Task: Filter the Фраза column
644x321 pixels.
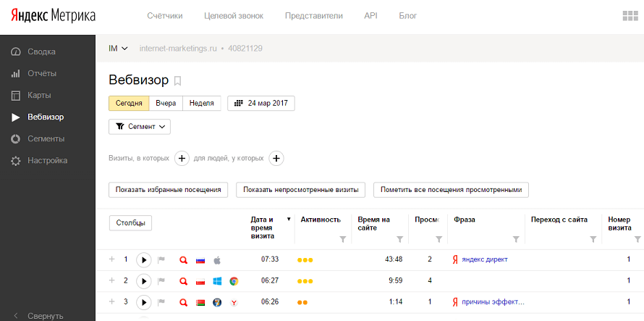Action: pyautogui.click(x=516, y=238)
